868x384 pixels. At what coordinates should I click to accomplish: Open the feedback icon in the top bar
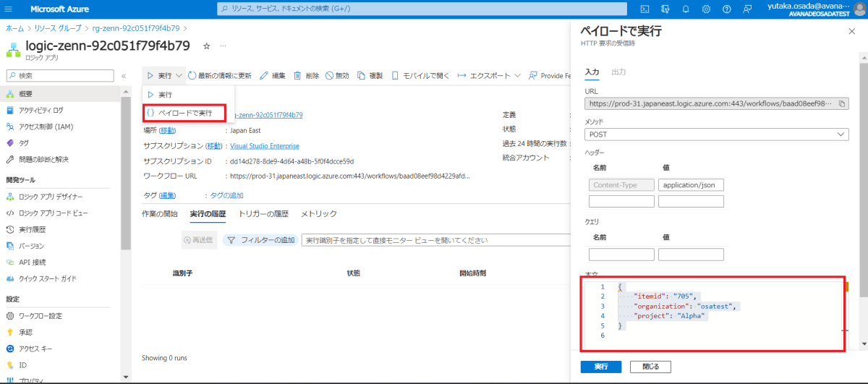coord(746,9)
